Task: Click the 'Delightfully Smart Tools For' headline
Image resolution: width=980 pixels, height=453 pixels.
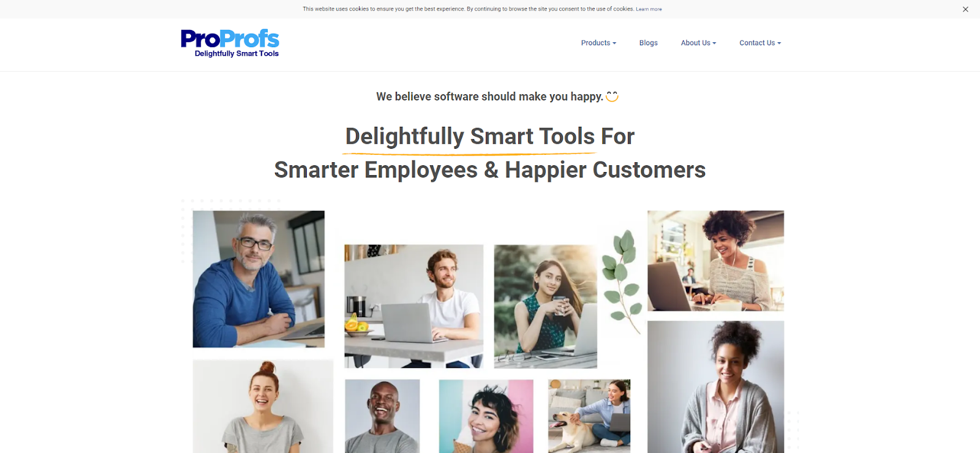Action: (490, 136)
